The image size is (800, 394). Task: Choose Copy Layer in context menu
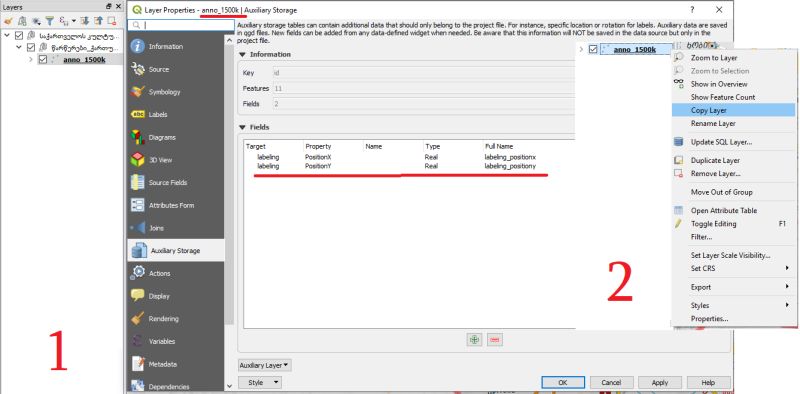(734, 110)
